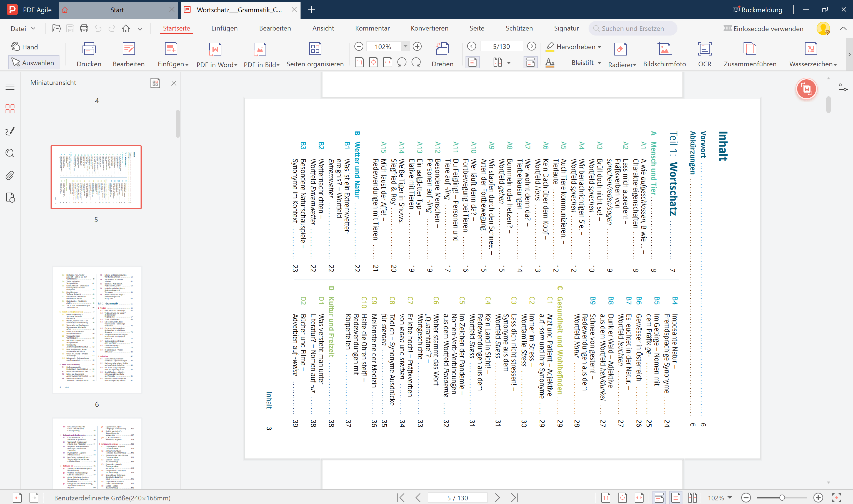Toggle continuous mode in status bar
Viewport: 853px width, 504px height.
coord(659,498)
